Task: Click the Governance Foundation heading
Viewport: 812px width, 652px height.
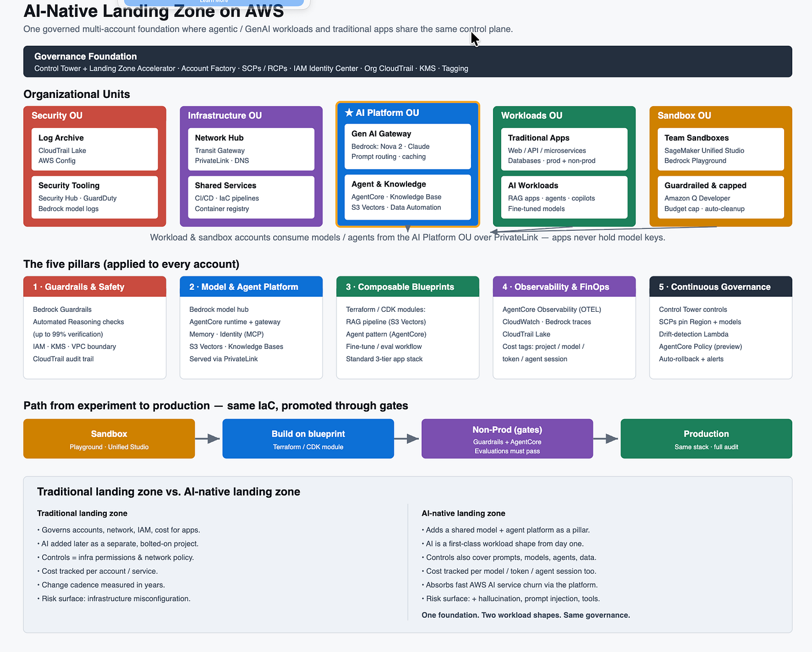Action: click(85, 56)
